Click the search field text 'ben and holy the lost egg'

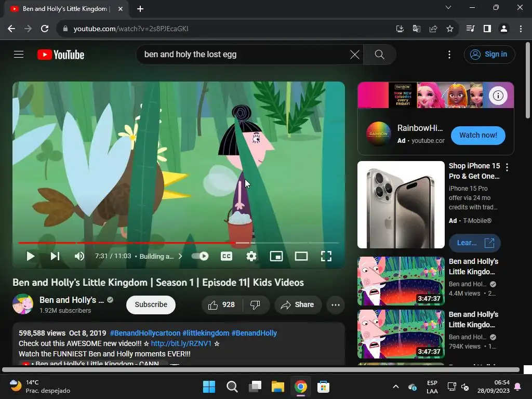click(190, 54)
